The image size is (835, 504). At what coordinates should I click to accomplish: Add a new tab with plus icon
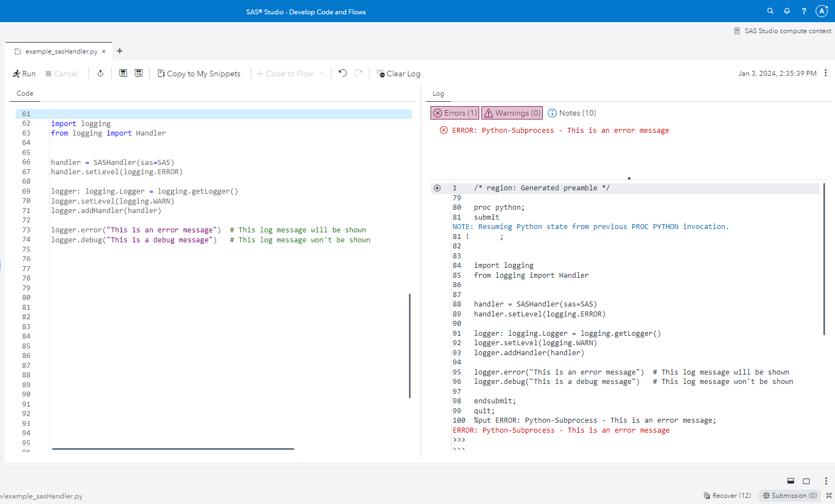(120, 51)
